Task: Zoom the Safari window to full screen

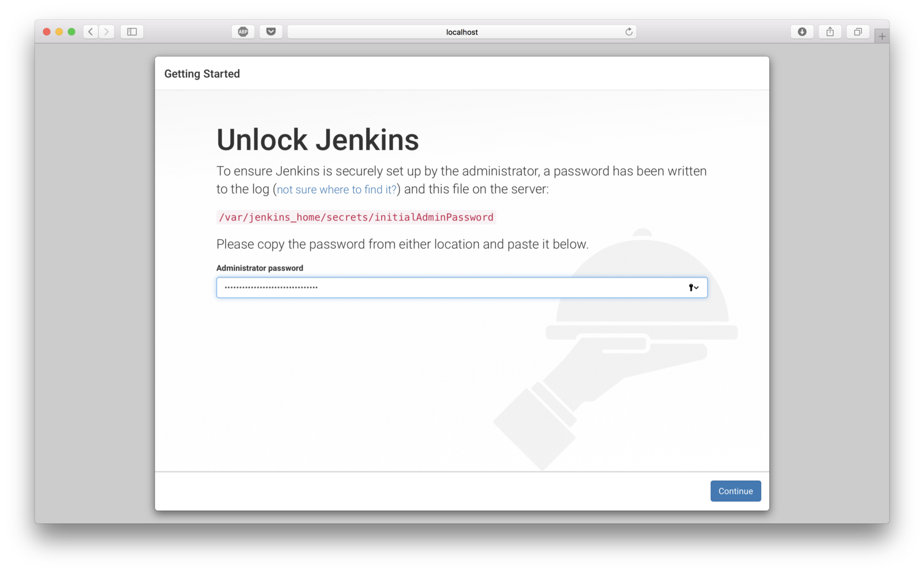Action: click(72, 32)
